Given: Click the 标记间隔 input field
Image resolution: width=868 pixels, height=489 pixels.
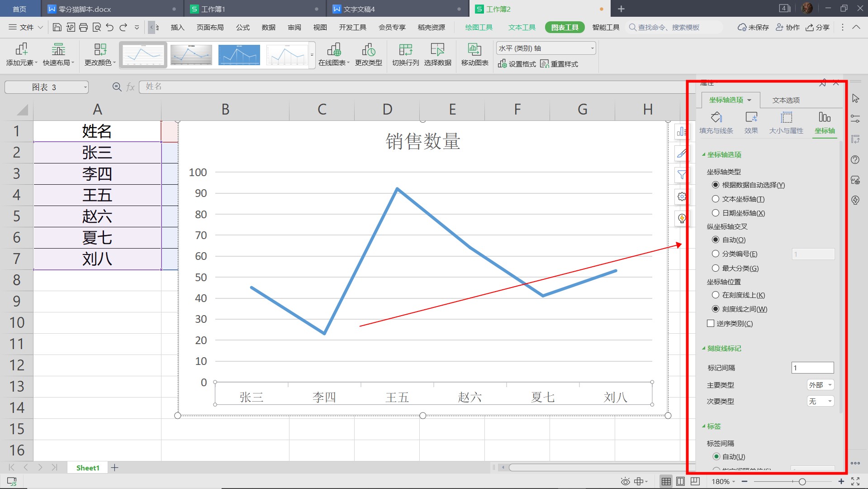Looking at the screenshot, I should tap(812, 368).
